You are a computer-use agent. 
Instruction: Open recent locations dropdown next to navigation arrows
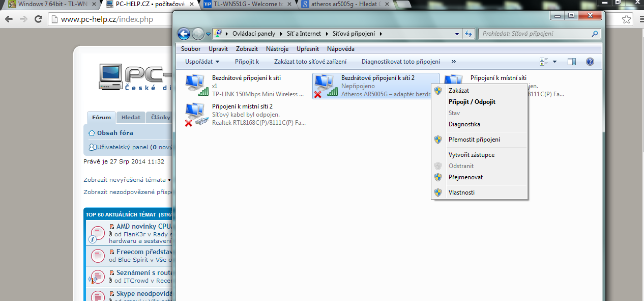click(x=208, y=34)
